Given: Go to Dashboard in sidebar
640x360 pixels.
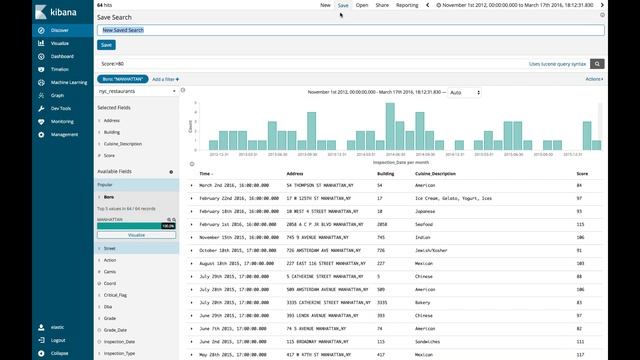Looking at the screenshot, I should pyautogui.click(x=62, y=56).
